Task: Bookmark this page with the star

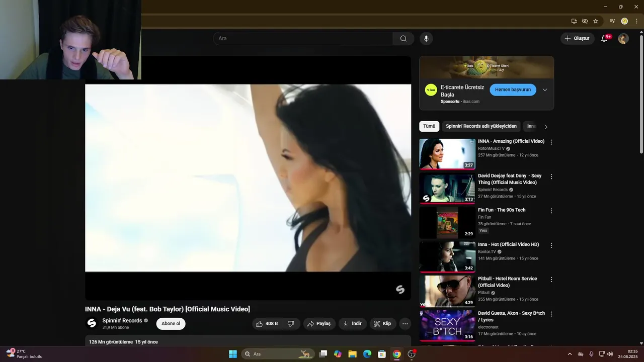Action: coord(596,21)
